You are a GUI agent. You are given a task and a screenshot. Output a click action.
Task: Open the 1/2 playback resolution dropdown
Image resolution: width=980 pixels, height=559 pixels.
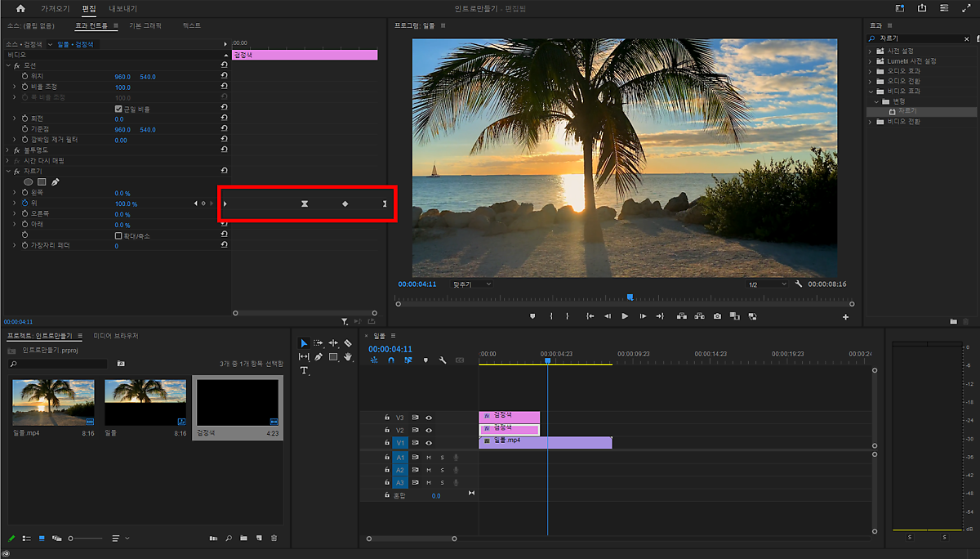[766, 284]
